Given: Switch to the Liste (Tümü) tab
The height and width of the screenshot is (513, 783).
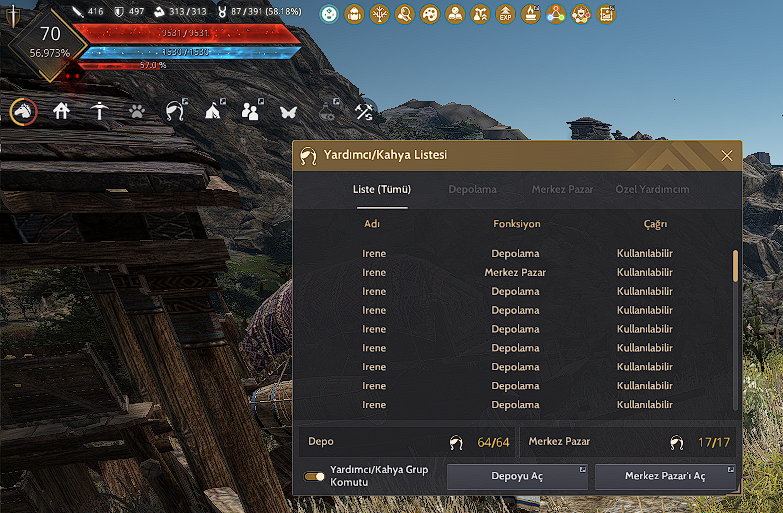Looking at the screenshot, I should click(x=382, y=189).
